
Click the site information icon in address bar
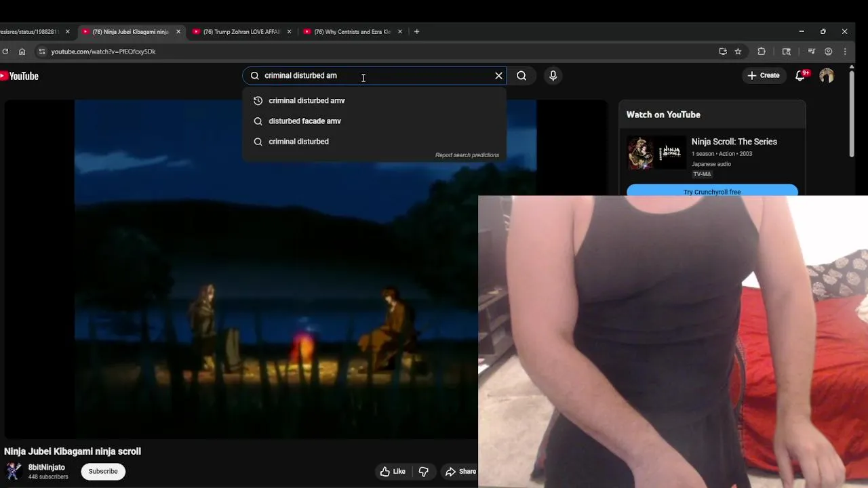pos(42,52)
